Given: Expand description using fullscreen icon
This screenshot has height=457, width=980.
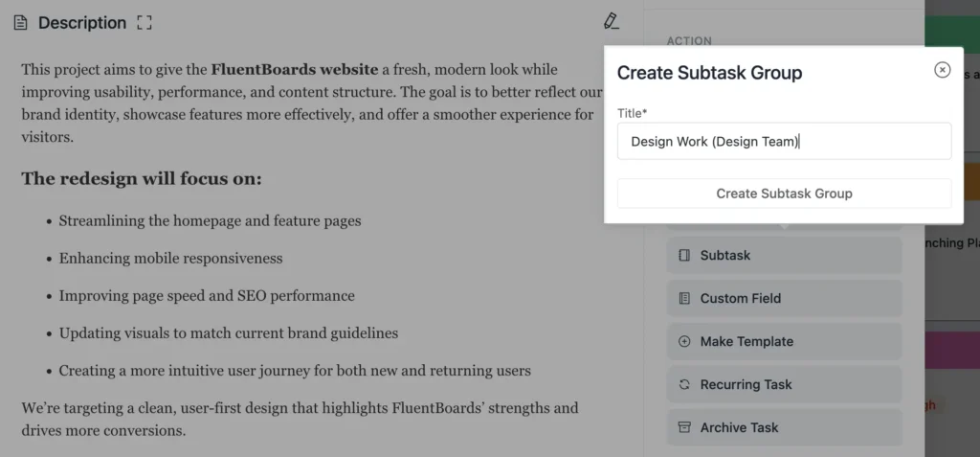Looking at the screenshot, I should click(145, 23).
